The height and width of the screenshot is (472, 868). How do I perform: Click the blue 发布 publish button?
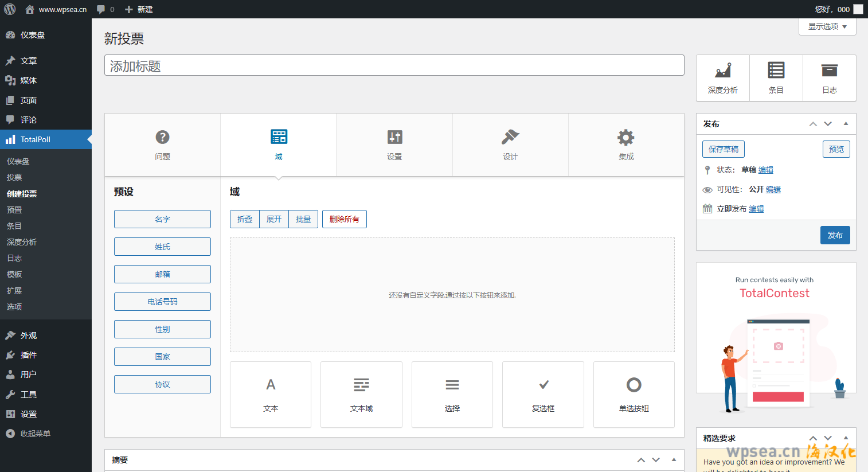pyautogui.click(x=835, y=235)
